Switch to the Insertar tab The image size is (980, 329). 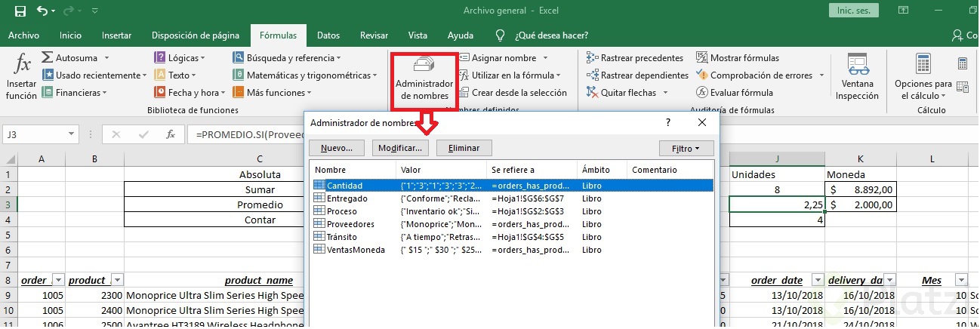[x=116, y=35]
